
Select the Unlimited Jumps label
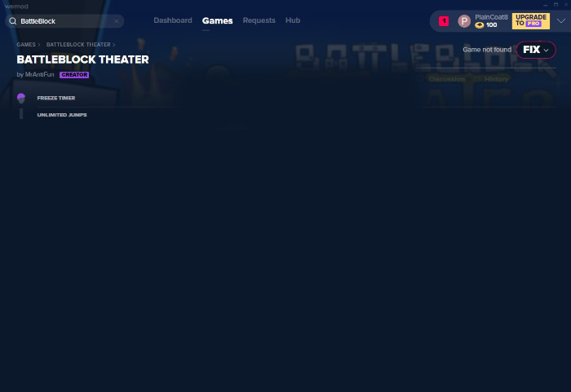[62, 115]
